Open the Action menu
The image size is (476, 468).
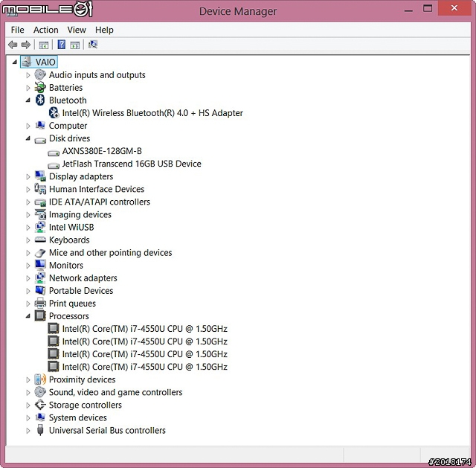point(46,30)
